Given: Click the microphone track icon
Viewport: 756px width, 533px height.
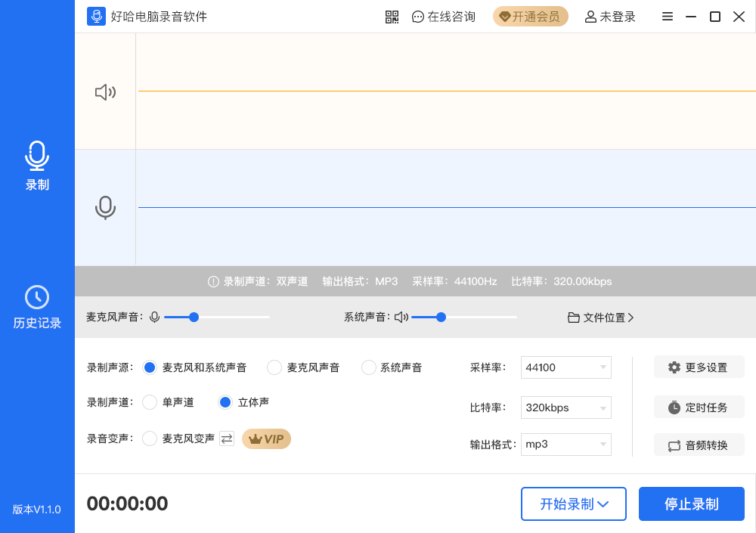Looking at the screenshot, I should point(105,207).
